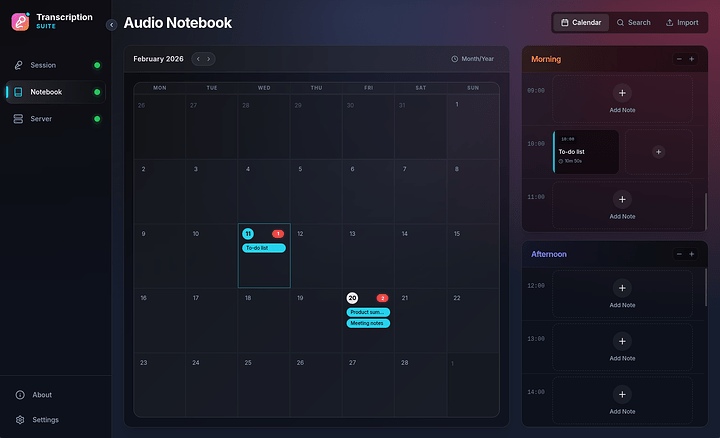Add a note at 14:00
This screenshot has width=720, height=438.
[x=622, y=400]
